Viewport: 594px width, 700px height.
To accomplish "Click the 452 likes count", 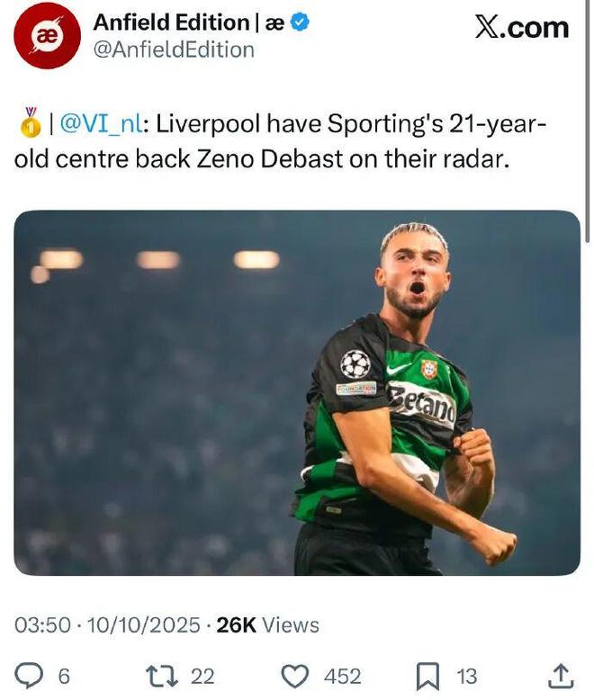I will (342, 676).
